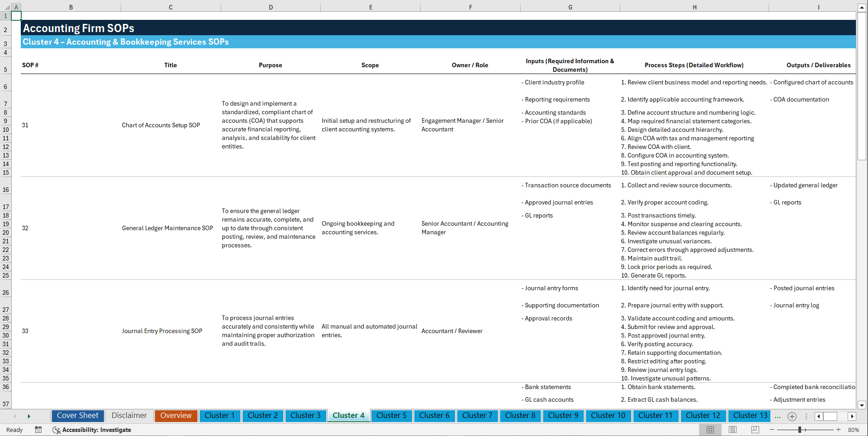Viewport: 868px width, 436px height.
Task: Run the Accessibility Investigate check
Action: [x=92, y=430]
